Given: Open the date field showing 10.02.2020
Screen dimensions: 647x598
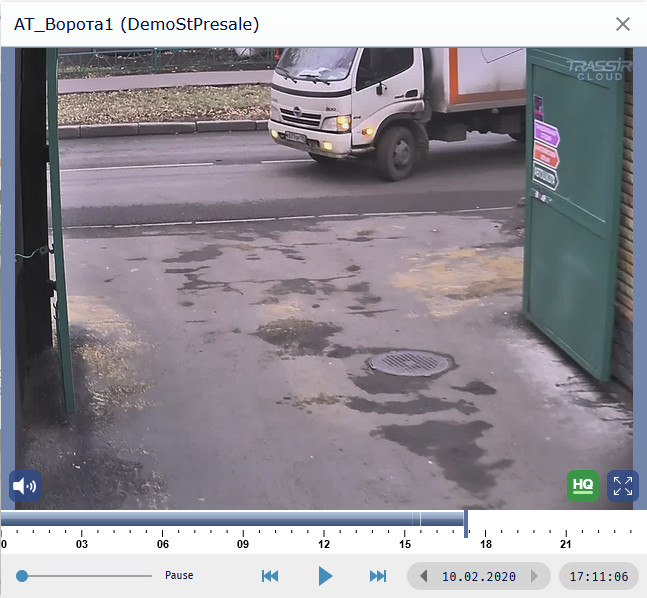Looking at the screenshot, I should (x=479, y=576).
